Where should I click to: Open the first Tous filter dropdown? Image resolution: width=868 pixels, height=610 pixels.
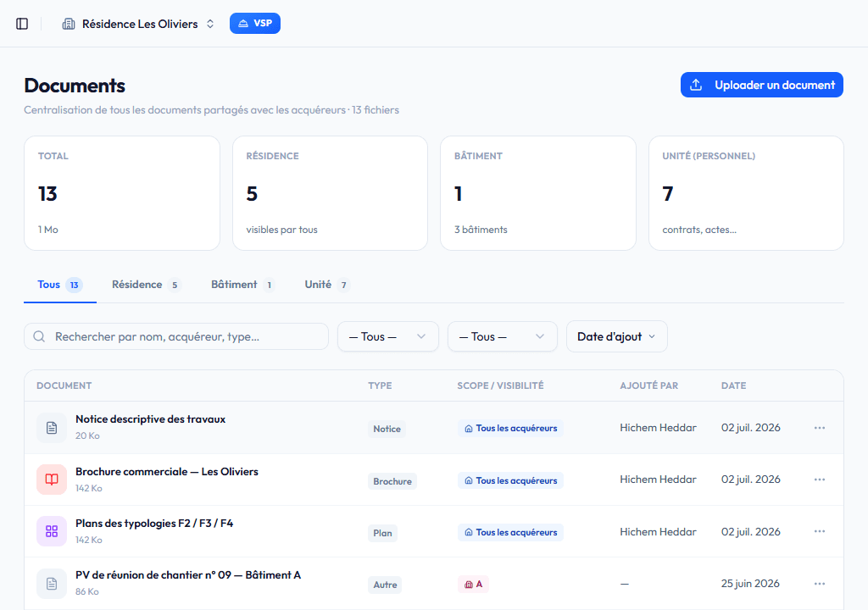(388, 336)
